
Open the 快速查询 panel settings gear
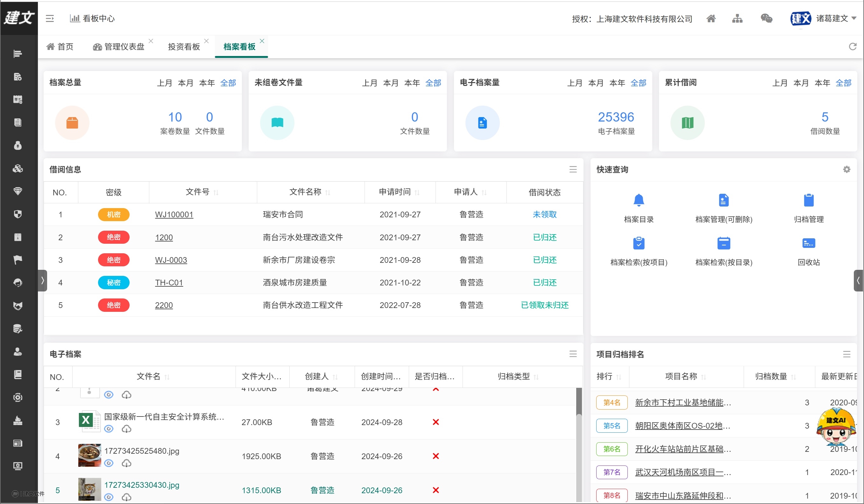coord(847,169)
